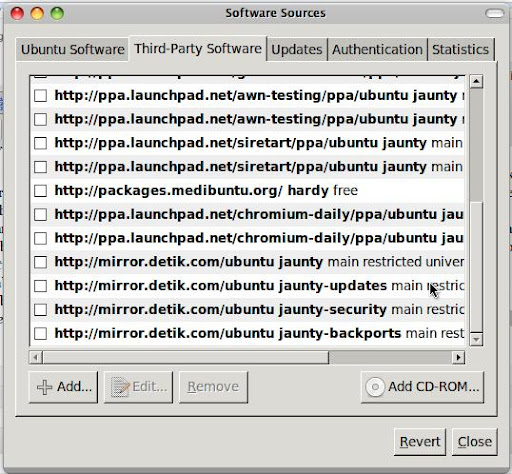Revert changes with the Revert button
Viewport: 512px width, 474px height.
tap(420, 442)
